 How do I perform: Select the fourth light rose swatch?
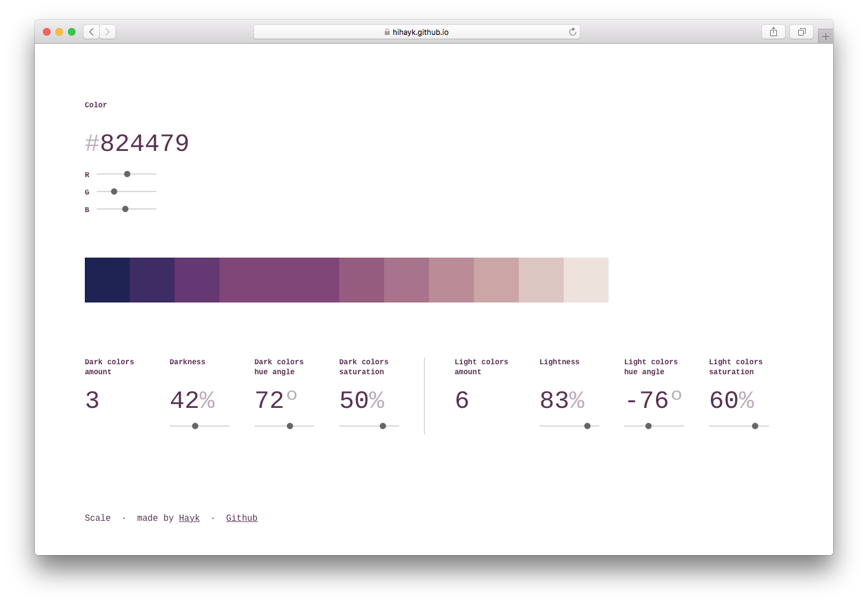(496, 280)
